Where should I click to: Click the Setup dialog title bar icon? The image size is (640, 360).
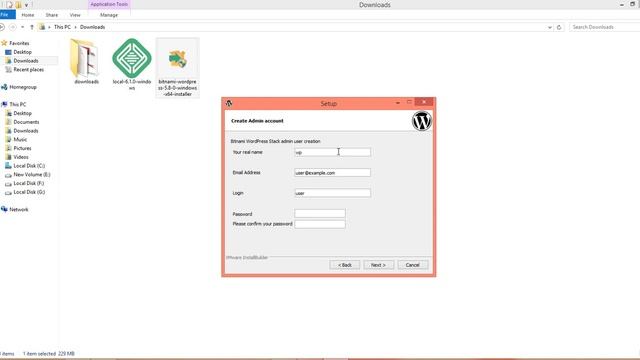(x=229, y=103)
